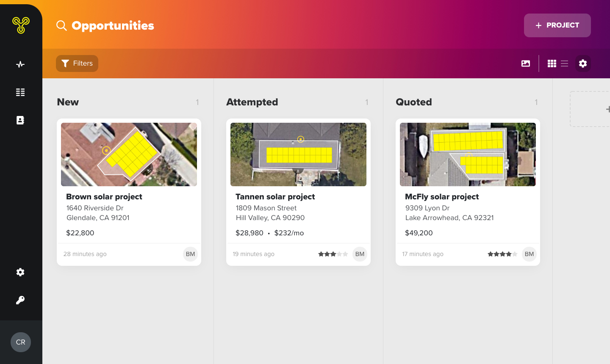Viewport: 610px width, 364px height.
Task: Open the table list icon in sidebar
Action: (x=20, y=92)
